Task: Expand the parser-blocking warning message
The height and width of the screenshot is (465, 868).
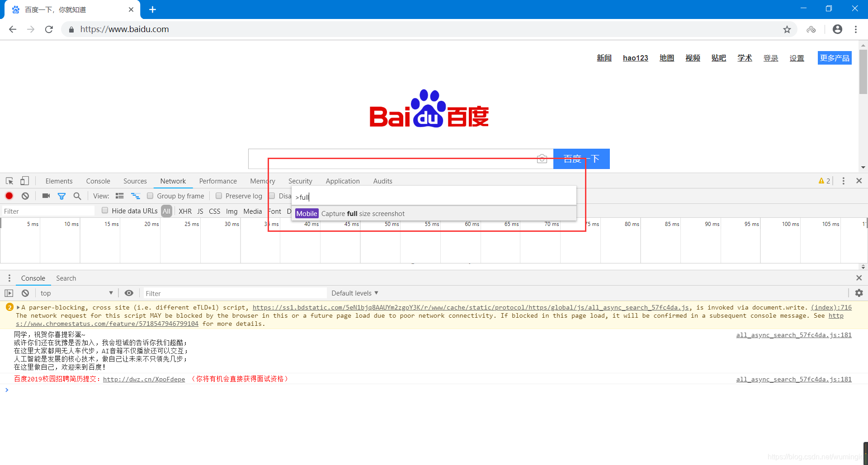Action: (x=18, y=307)
